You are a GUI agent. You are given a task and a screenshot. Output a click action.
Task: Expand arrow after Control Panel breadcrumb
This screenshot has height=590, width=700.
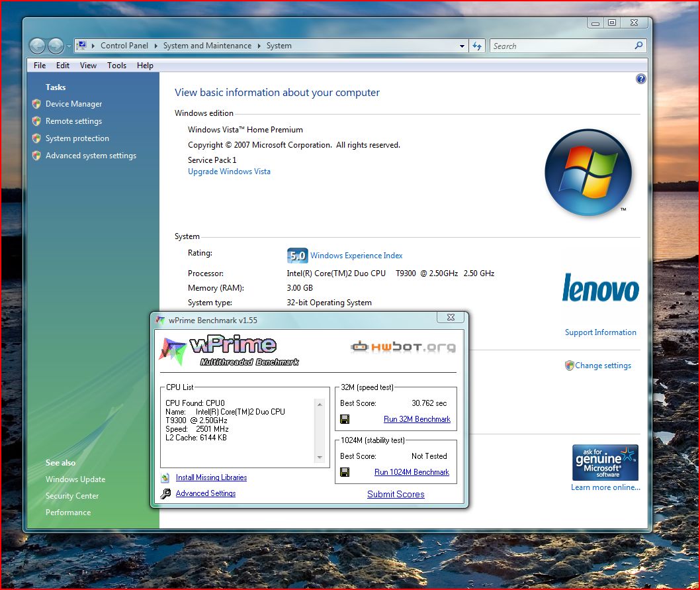[x=155, y=46]
